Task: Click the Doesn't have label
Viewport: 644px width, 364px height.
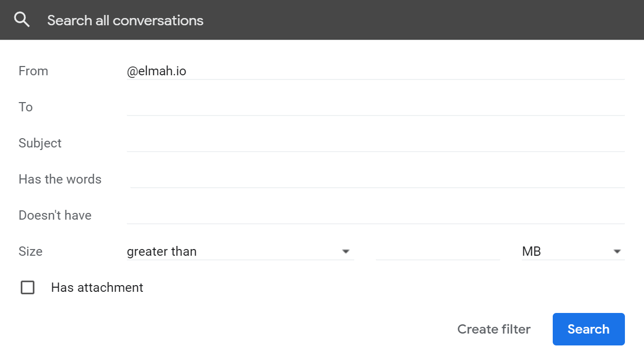Action: click(55, 215)
